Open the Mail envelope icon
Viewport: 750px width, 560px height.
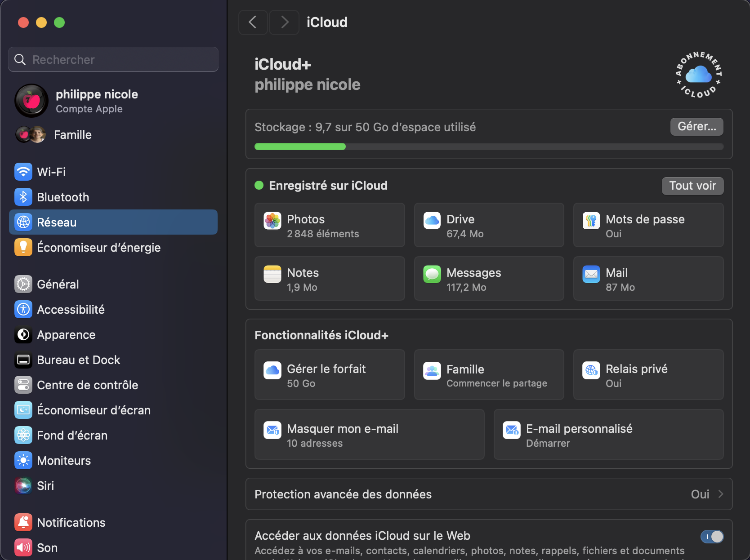coord(591,274)
